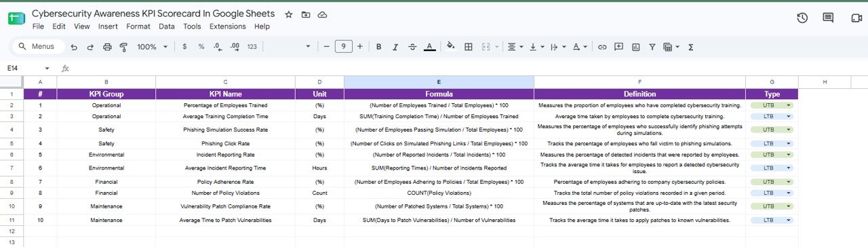This screenshot has height=247, width=868.
Task: Toggle strikethrough formatting
Action: click(412, 47)
